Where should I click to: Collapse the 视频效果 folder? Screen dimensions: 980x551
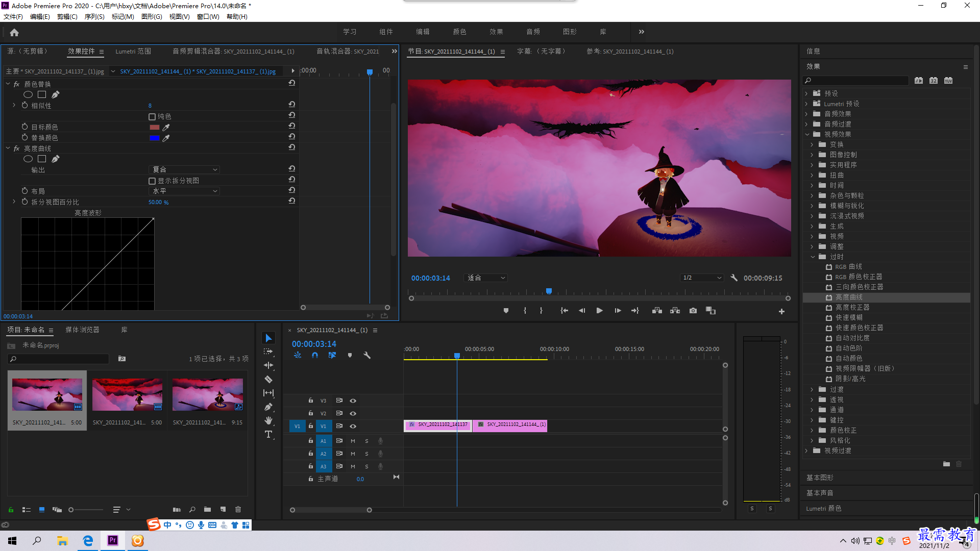(807, 134)
